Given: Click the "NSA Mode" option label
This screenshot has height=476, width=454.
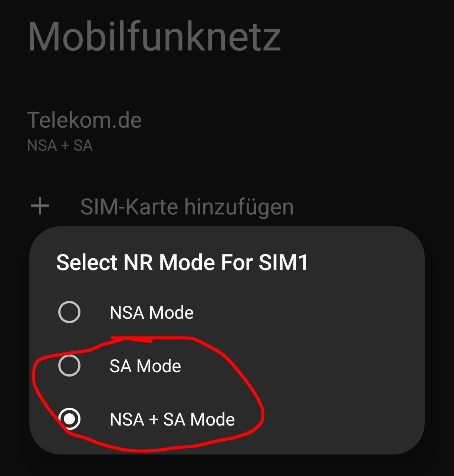Looking at the screenshot, I should [x=151, y=312].
